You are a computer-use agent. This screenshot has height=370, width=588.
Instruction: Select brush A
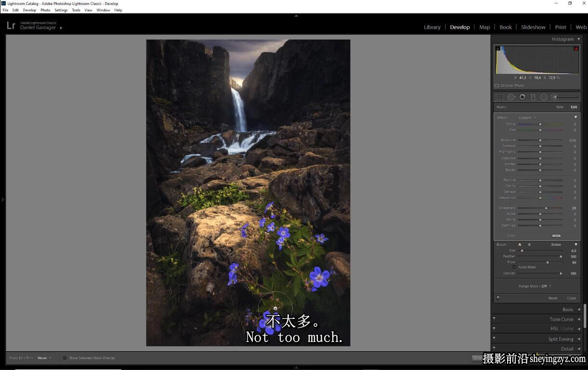click(x=520, y=245)
